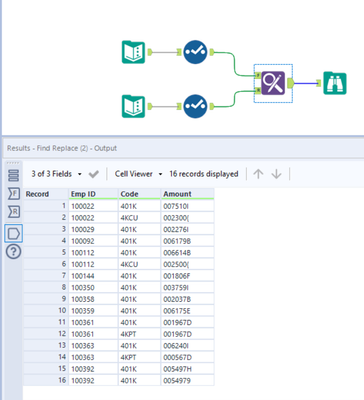Click lower Select tool output anchor

212,106
